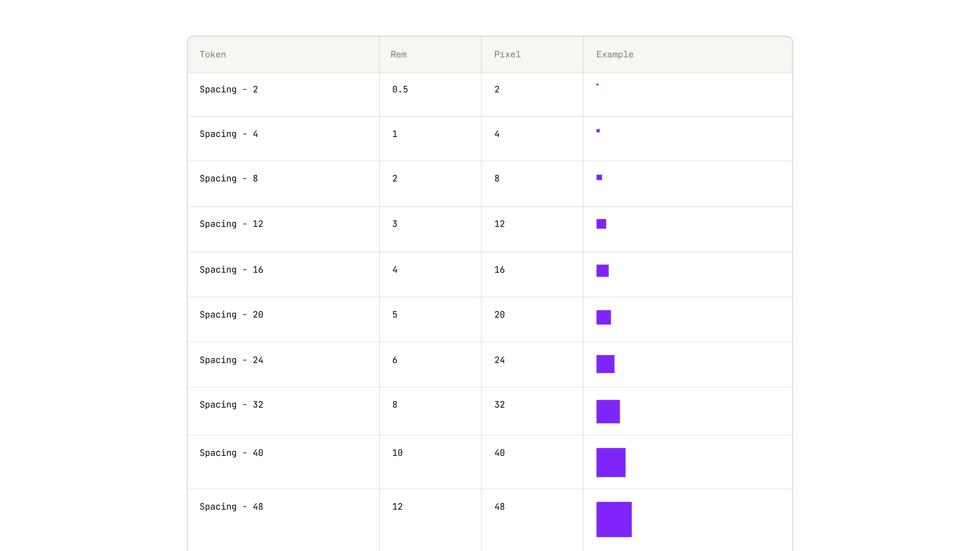The image size is (980, 551).
Task: Click the purple square for Spacing 12
Action: coord(601,224)
